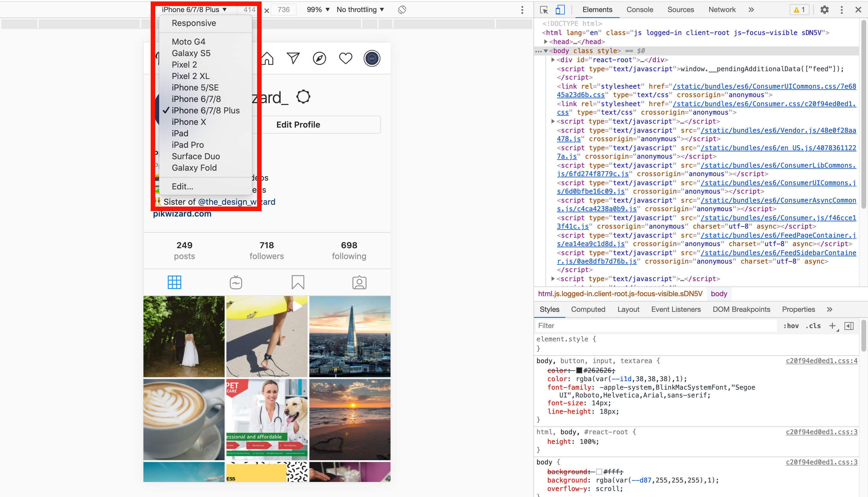868x497 pixels.
Task: Click the Edit Profile button
Action: pyautogui.click(x=298, y=125)
